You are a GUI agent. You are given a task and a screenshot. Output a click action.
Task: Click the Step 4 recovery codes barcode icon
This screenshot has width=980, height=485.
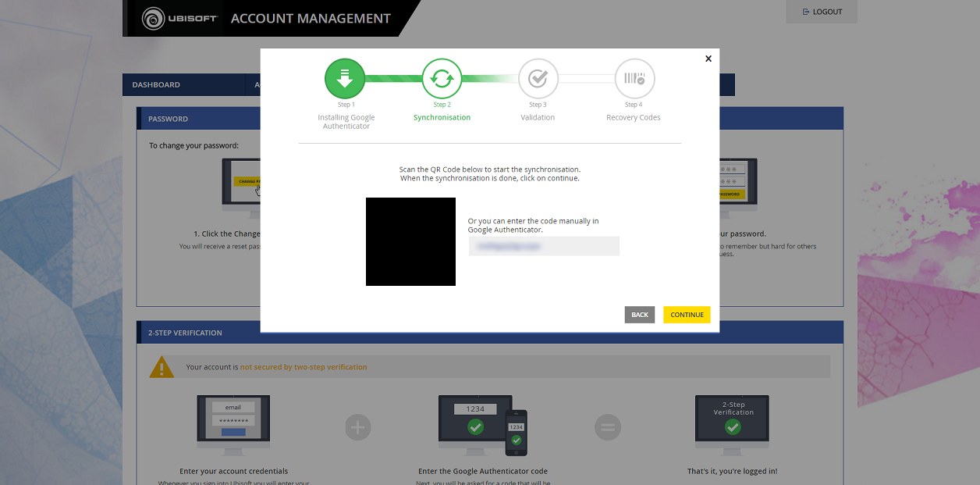pos(634,79)
